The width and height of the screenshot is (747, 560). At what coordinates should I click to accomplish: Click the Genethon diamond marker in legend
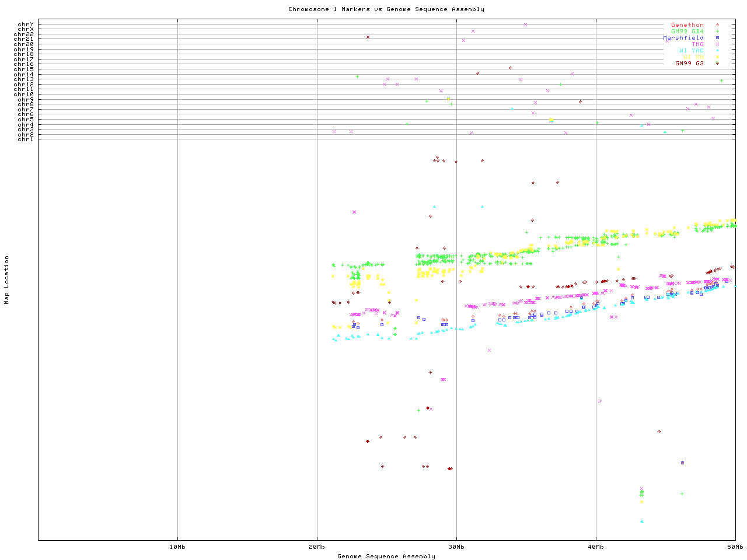717,25
